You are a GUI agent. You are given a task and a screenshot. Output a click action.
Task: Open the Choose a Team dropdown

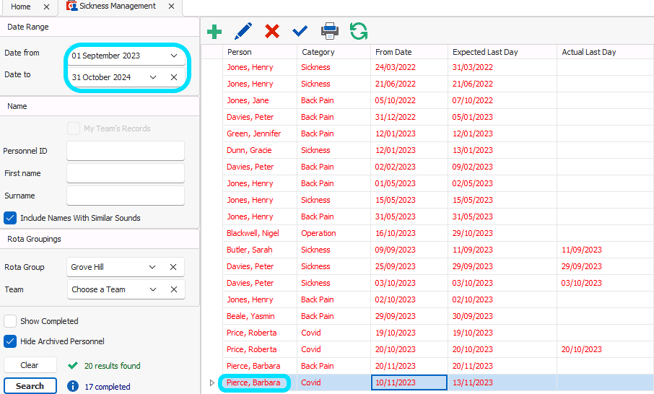pos(153,289)
